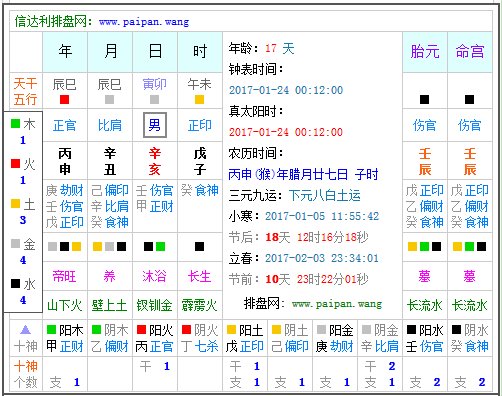Click the age value 17 天

[x=280, y=49]
